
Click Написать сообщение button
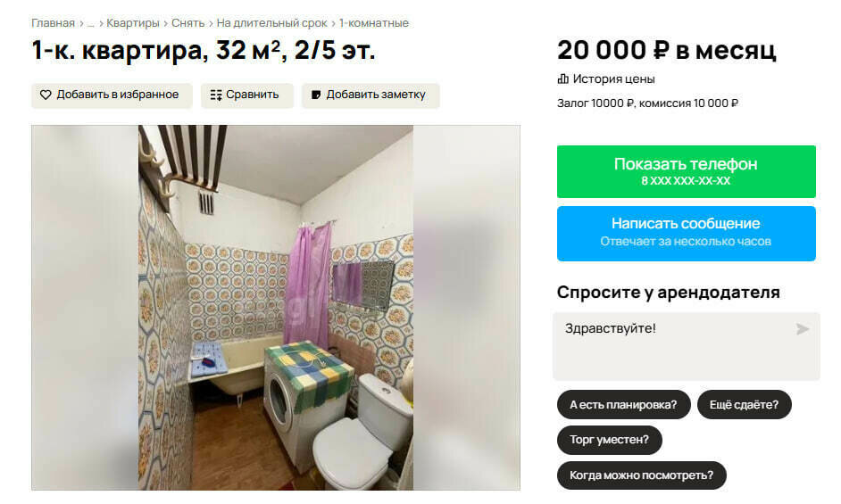click(686, 234)
